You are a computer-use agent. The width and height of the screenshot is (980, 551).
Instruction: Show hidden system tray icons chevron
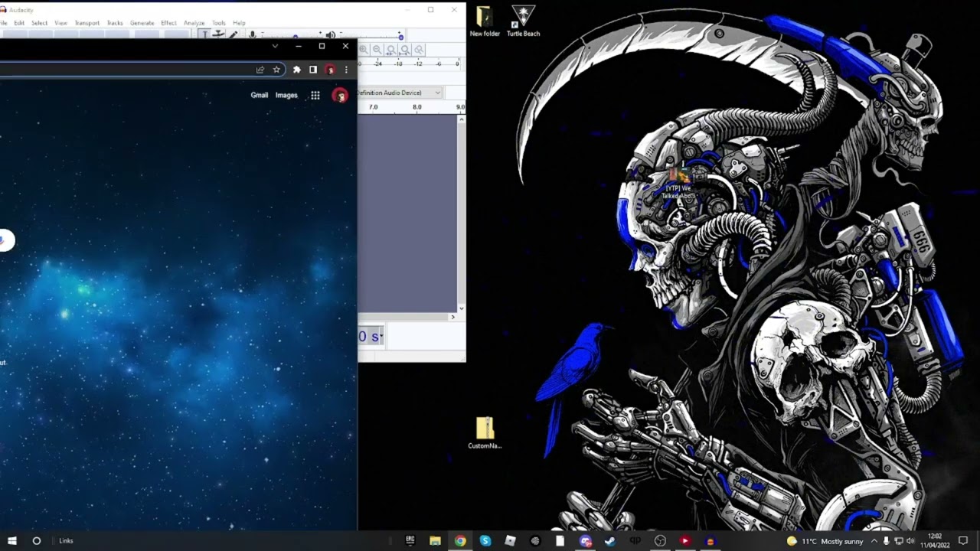pyautogui.click(x=874, y=541)
